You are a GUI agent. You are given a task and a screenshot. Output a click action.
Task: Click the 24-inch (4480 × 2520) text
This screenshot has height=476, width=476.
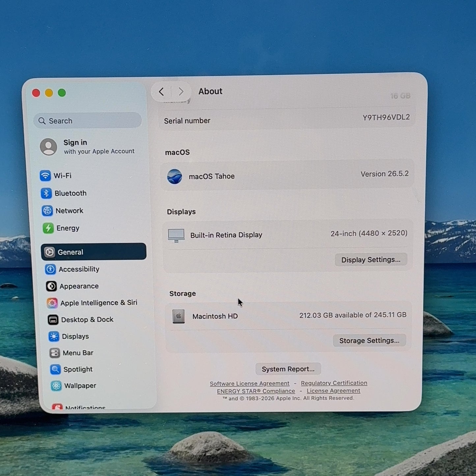pyautogui.click(x=369, y=233)
